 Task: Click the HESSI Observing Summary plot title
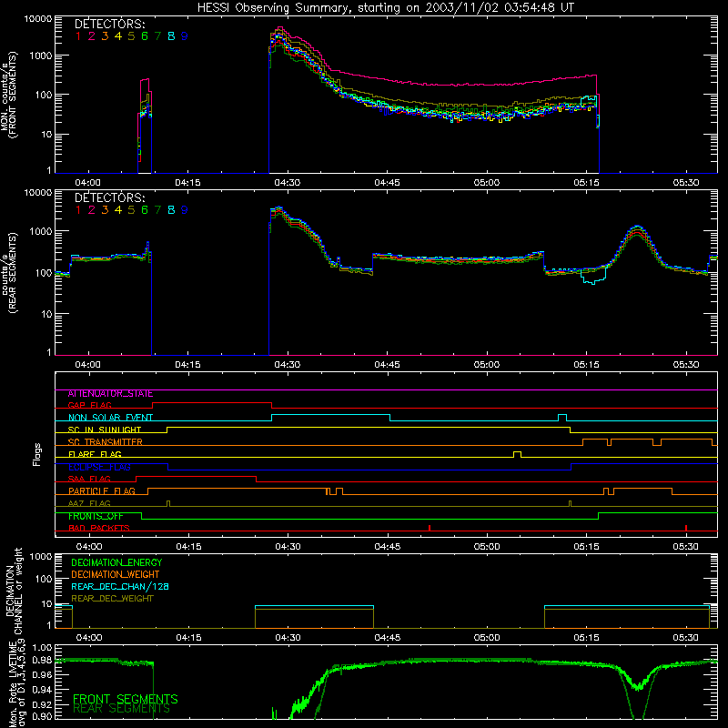pyautogui.click(x=385, y=8)
